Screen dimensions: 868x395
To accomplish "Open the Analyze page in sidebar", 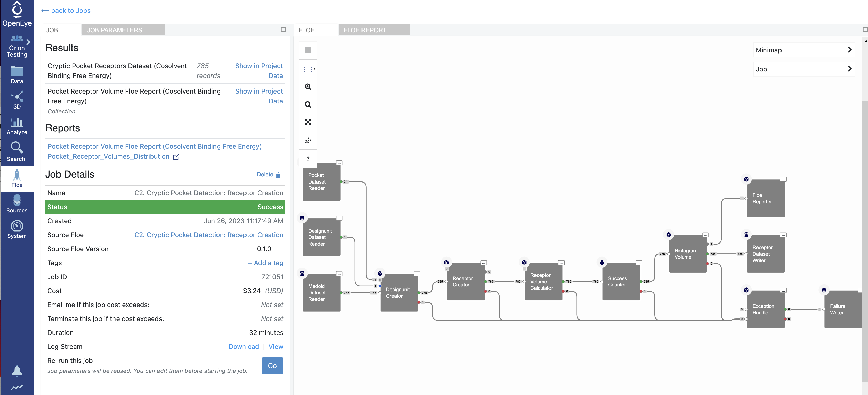I will click(17, 126).
